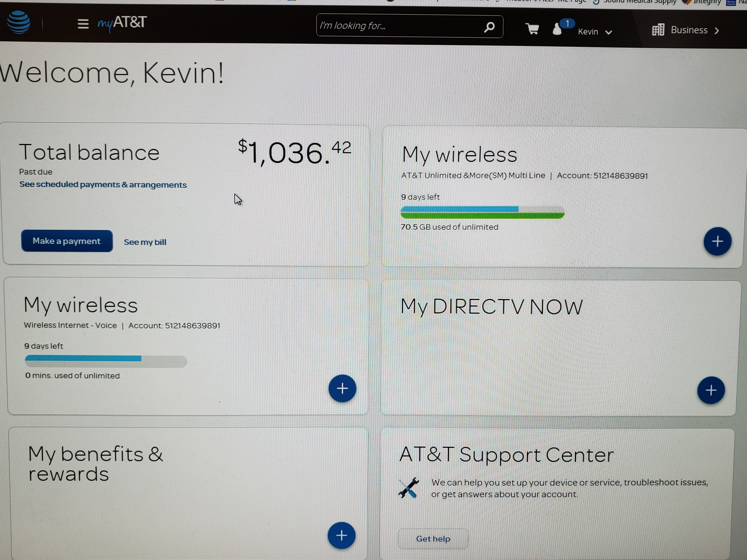Click "0 mins. used of unlimited" text
747x560 pixels.
(x=72, y=375)
